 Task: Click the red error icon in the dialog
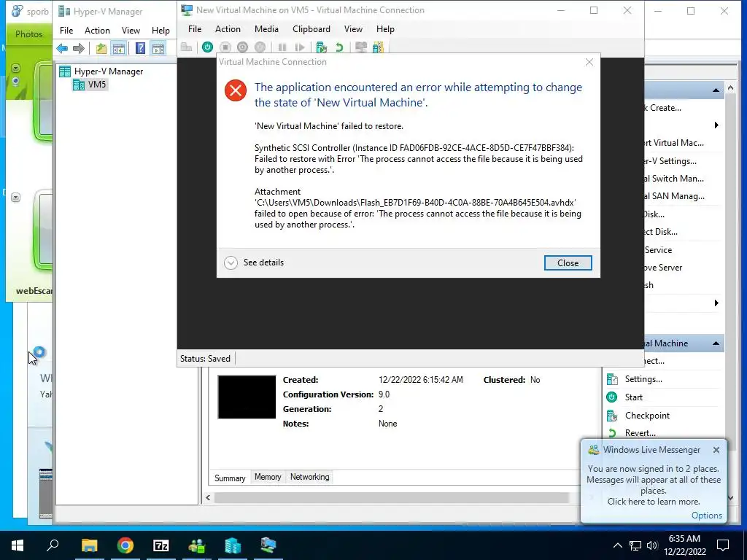236,90
